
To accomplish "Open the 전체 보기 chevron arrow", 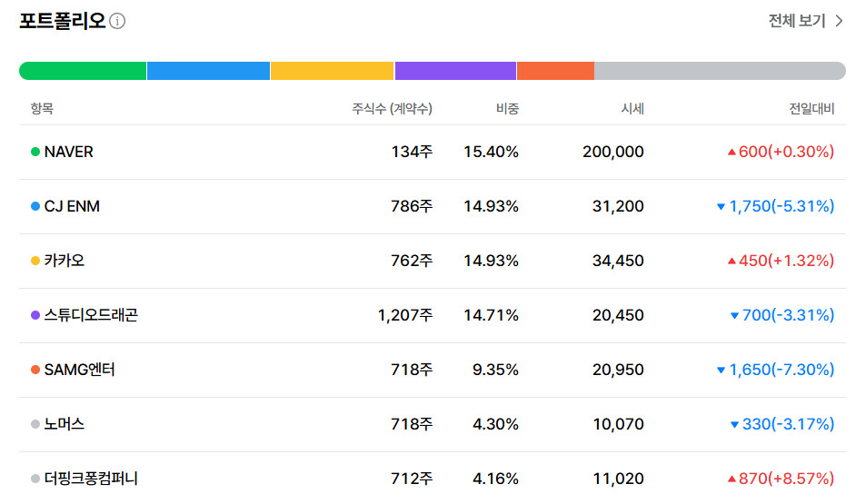I will click(x=840, y=21).
